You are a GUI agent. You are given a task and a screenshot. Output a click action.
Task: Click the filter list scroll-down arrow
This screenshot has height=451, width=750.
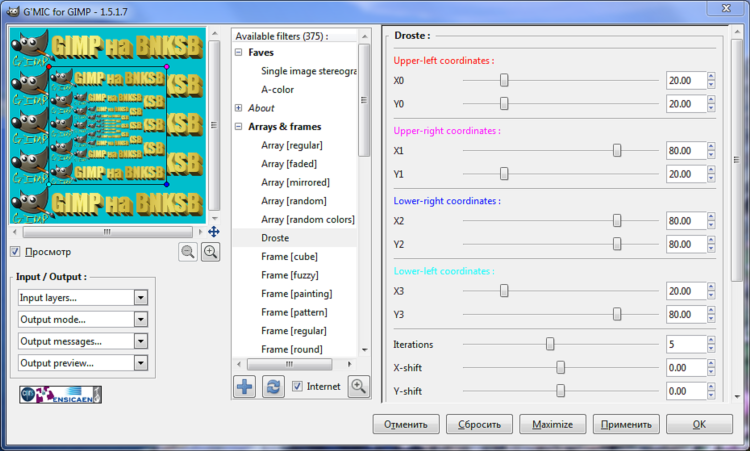pyautogui.click(x=364, y=350)
